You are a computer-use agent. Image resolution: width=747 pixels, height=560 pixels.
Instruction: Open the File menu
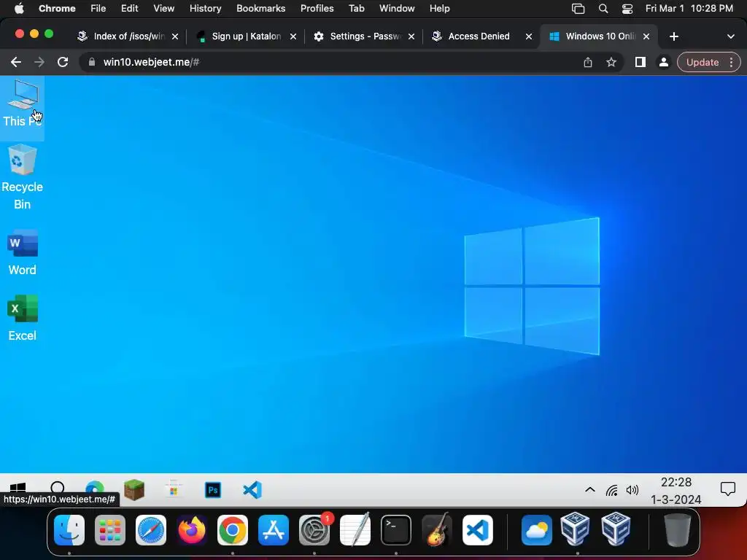(98, 8)
